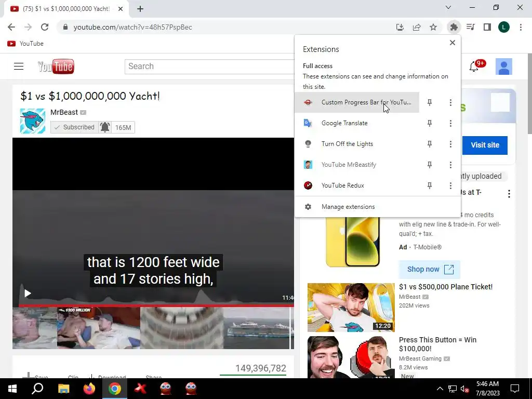This screenshot has width=532, height=399.
Task: Open YouTube account avatar
Action: pos(504,66)
